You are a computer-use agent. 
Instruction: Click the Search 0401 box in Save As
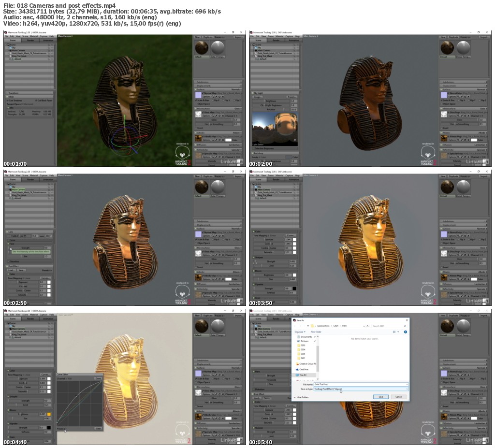tap(389, 326)
